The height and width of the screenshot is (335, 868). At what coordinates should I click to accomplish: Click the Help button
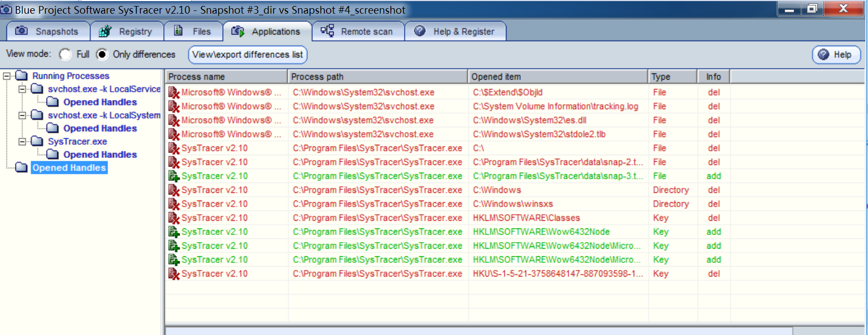836,55
